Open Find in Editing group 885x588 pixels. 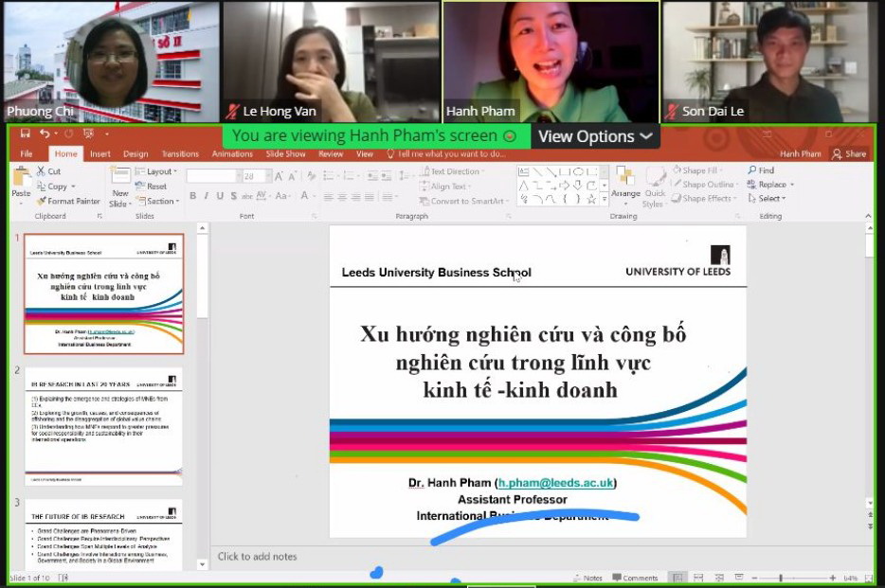pyautogui.click(x=761, y=170)
